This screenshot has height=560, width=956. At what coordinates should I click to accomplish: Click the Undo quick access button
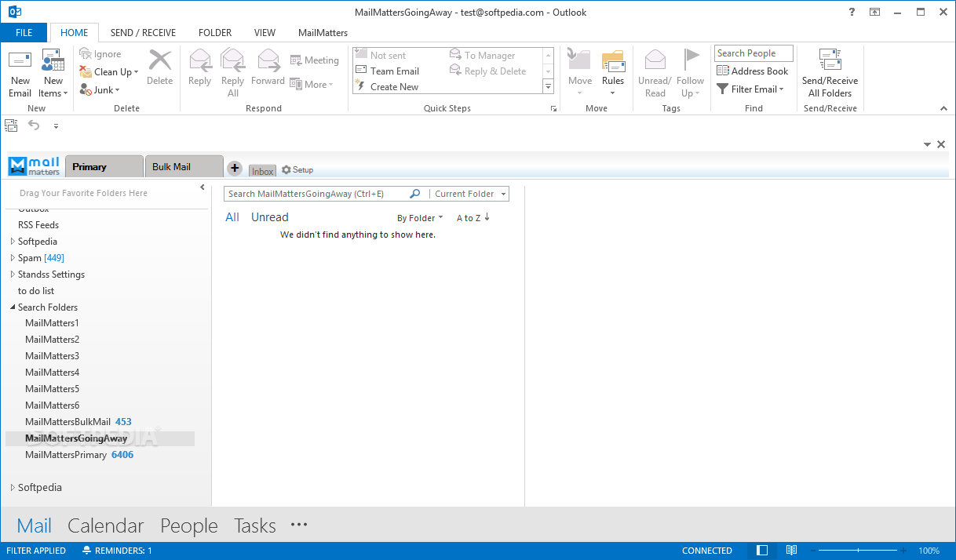34,125
